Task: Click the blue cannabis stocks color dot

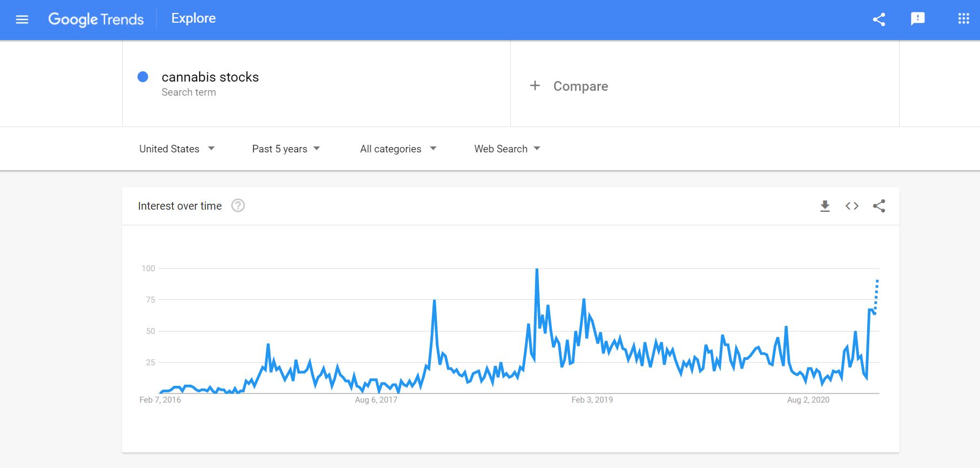Action: (x=143, y=77)
